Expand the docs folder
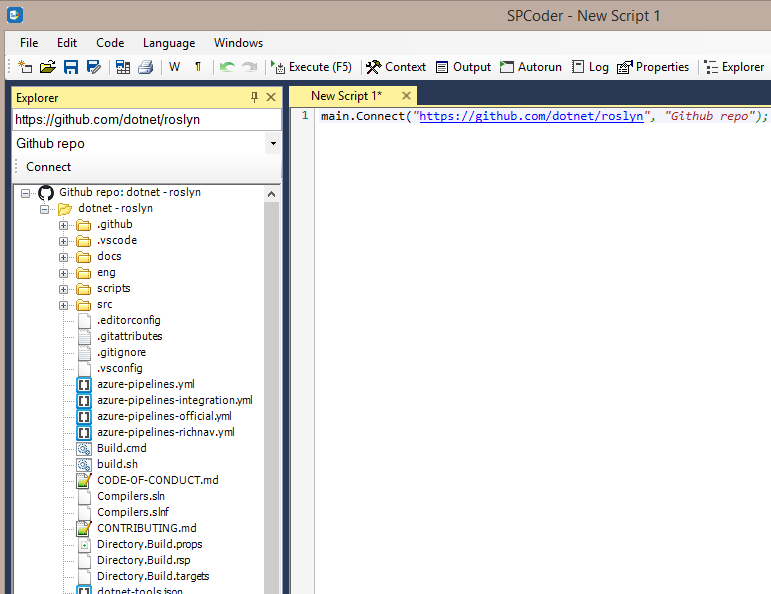The image size is (771, 594). pyautogui.click(x=63, y=257)
